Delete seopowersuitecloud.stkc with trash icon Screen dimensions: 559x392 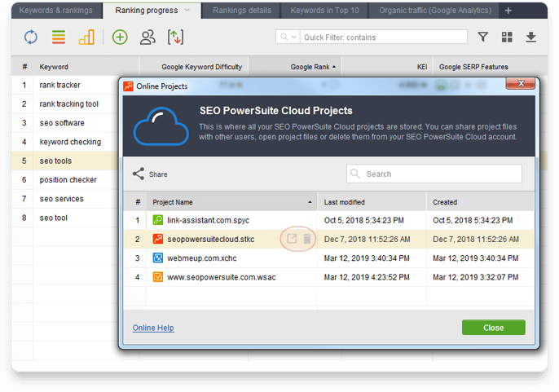point(307,239)
